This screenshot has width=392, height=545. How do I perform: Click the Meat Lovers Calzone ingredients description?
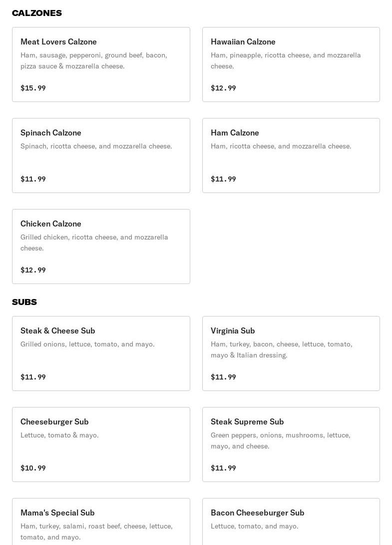94,60
